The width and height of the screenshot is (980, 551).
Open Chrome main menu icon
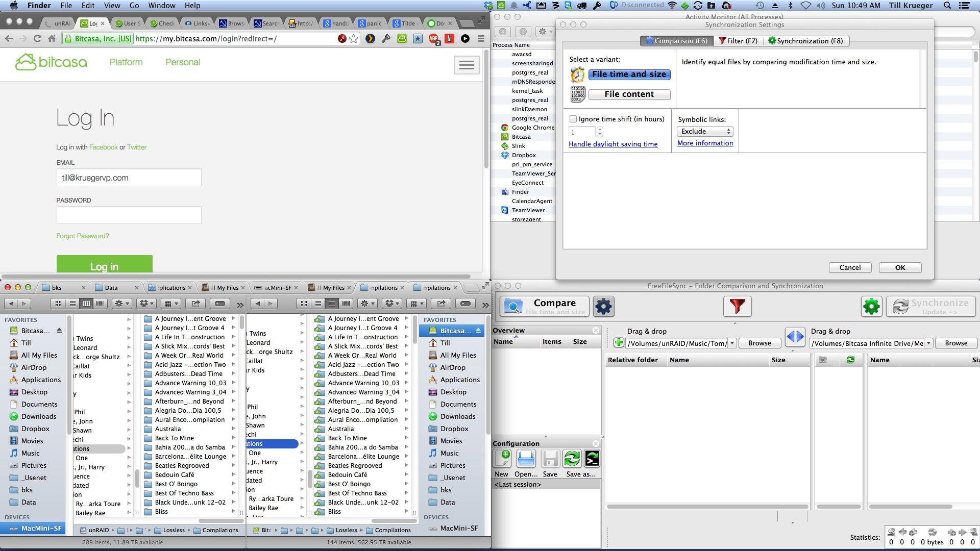click(481, 38)
